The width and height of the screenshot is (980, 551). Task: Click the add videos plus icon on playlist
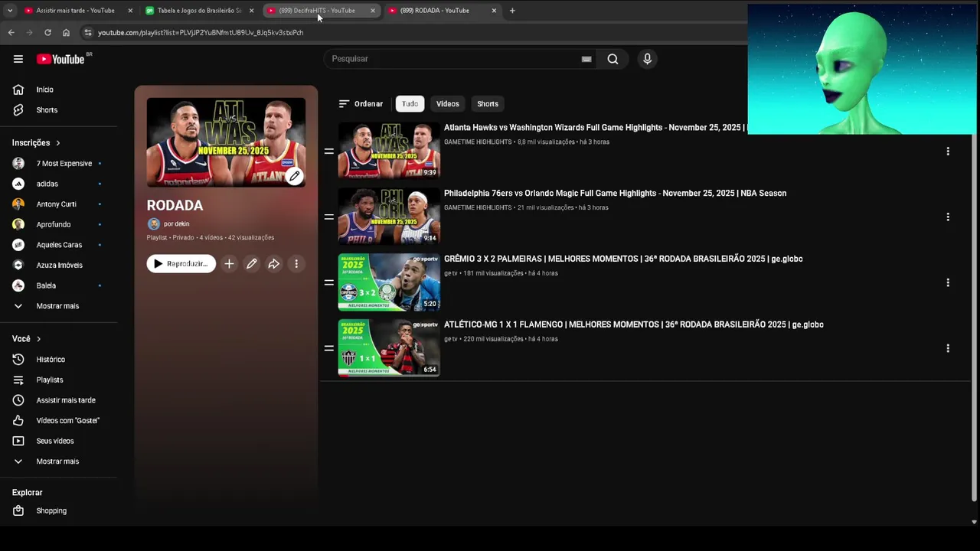(x=229, y=264)
